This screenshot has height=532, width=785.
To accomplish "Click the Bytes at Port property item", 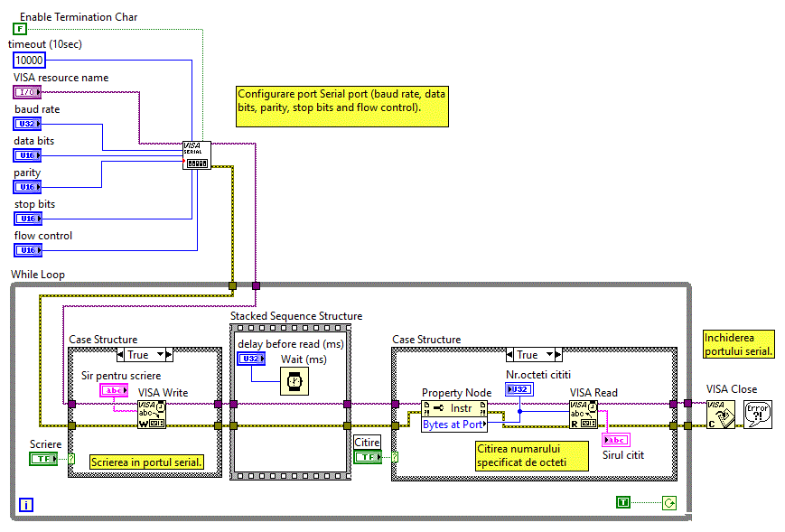I will coord(453,424).
